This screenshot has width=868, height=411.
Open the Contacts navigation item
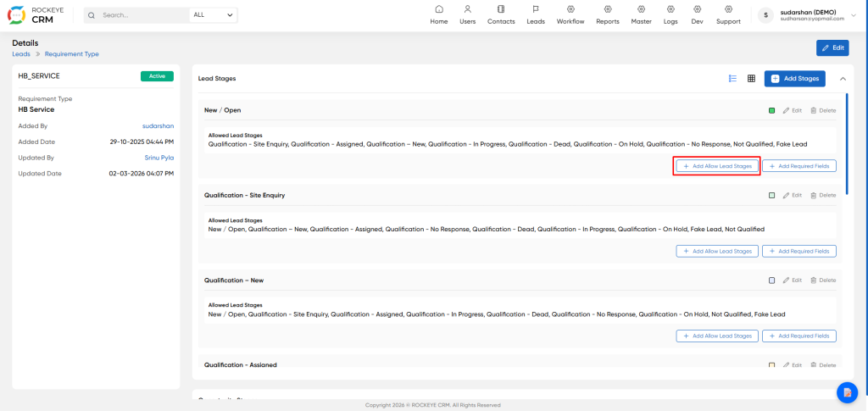(501, 15)
